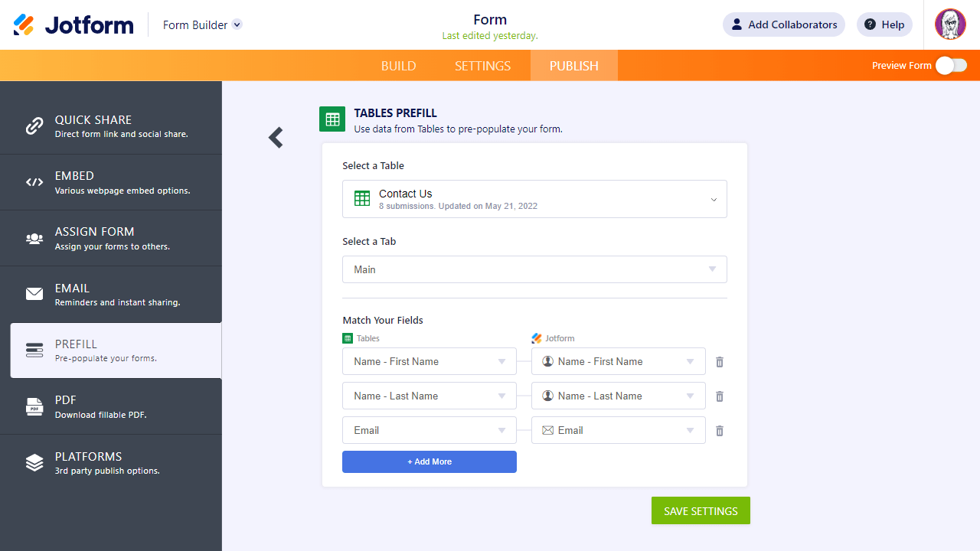Click the Jotform logo

(x=73, y=24)
